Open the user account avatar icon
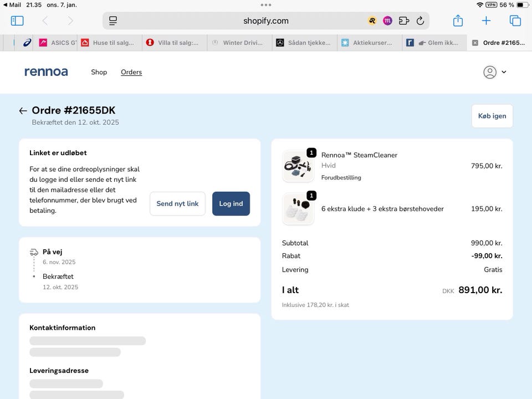The height and width of the screenshot is (399, 532). (x=489, y=72)
